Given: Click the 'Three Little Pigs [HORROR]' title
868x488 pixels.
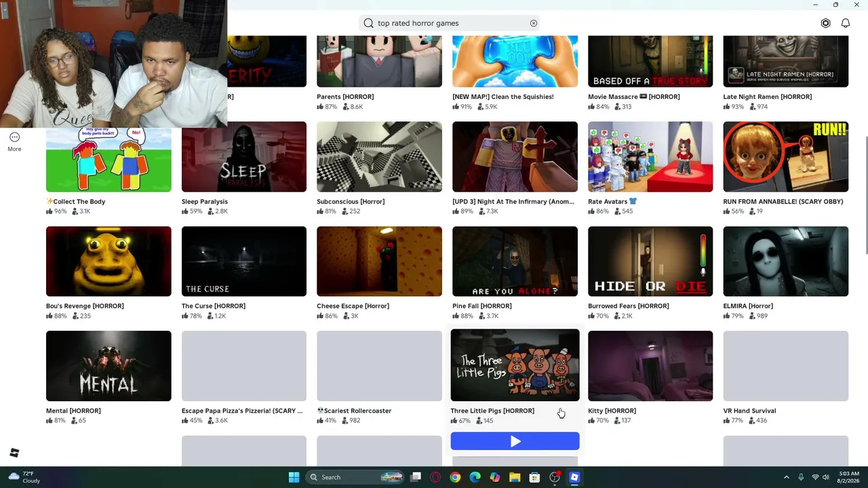Looking at the screenshot, I should [492, 411].
